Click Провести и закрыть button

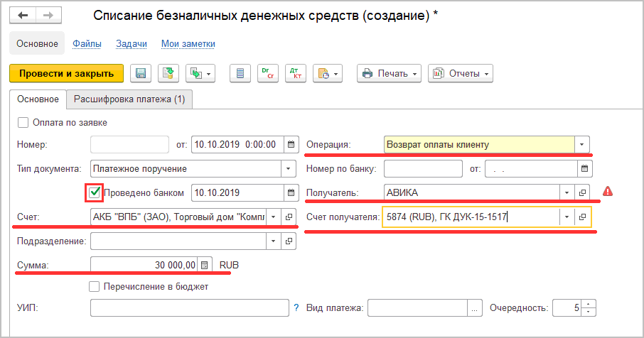tap(66, 73)
